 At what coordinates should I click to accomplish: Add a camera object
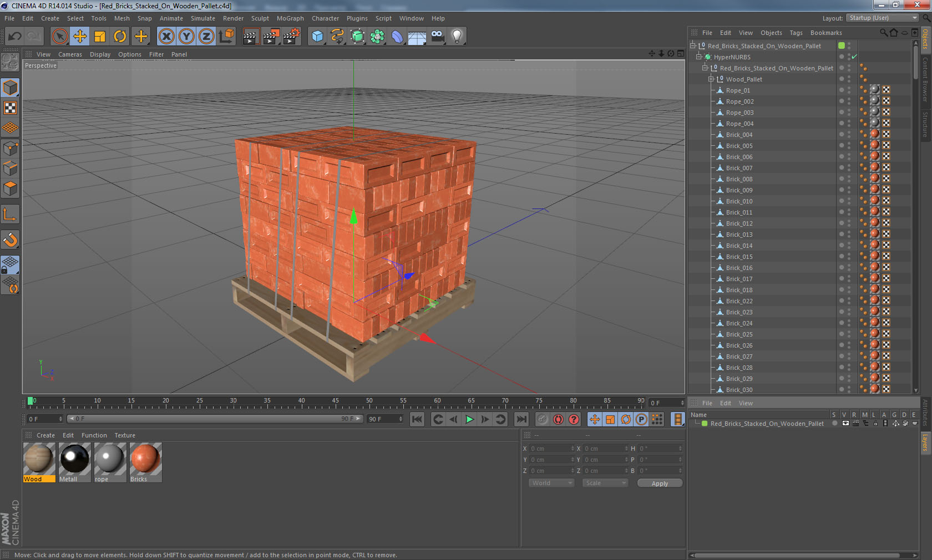(x=437, y=37)
